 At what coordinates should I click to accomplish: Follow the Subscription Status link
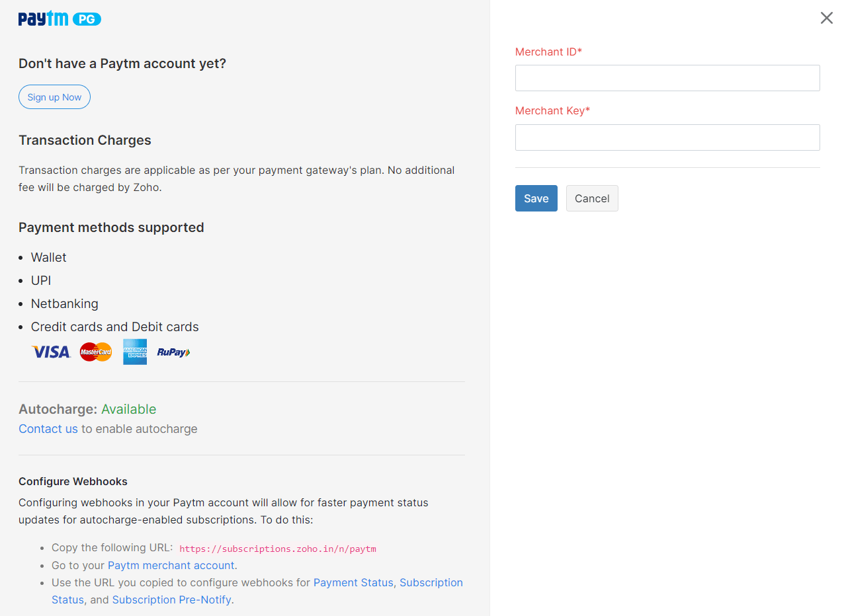(x=431, y=582)
